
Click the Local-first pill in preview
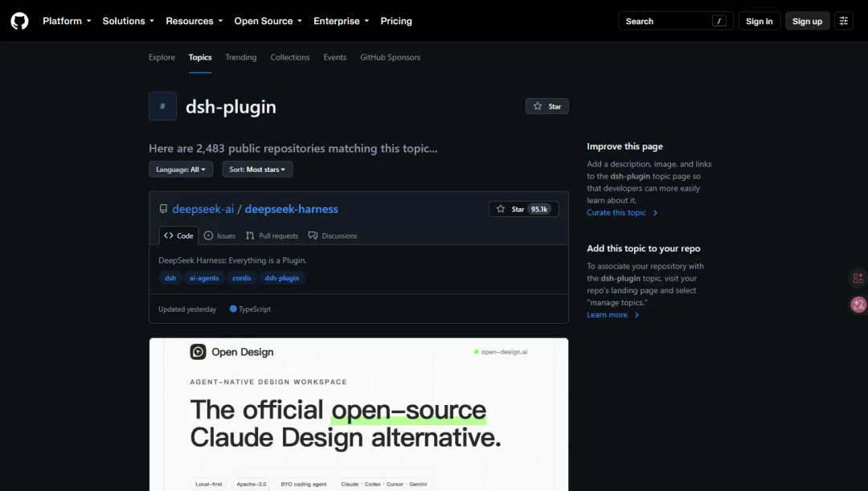209,484
